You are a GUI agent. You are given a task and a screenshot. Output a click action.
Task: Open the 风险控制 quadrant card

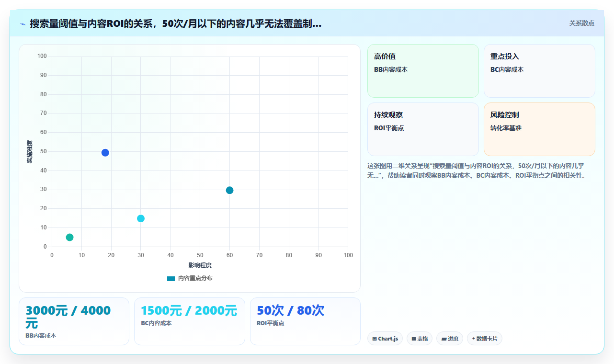click(539, 129)
